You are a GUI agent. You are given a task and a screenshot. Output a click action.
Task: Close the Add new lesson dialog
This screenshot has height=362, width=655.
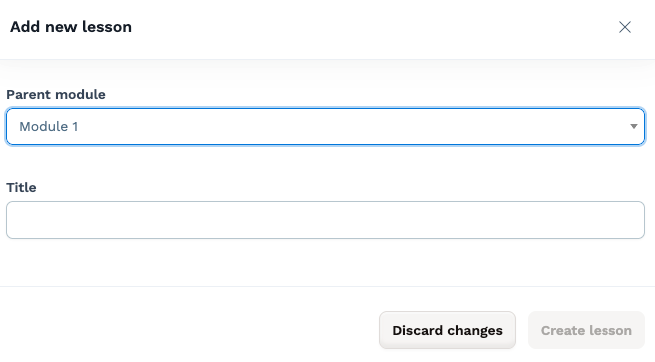(625, 27)
